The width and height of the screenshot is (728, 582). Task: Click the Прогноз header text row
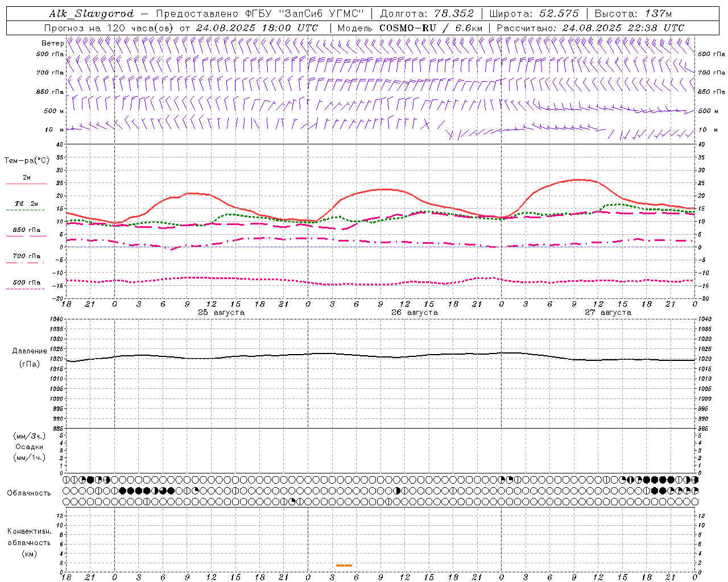(x=363, y=28)
